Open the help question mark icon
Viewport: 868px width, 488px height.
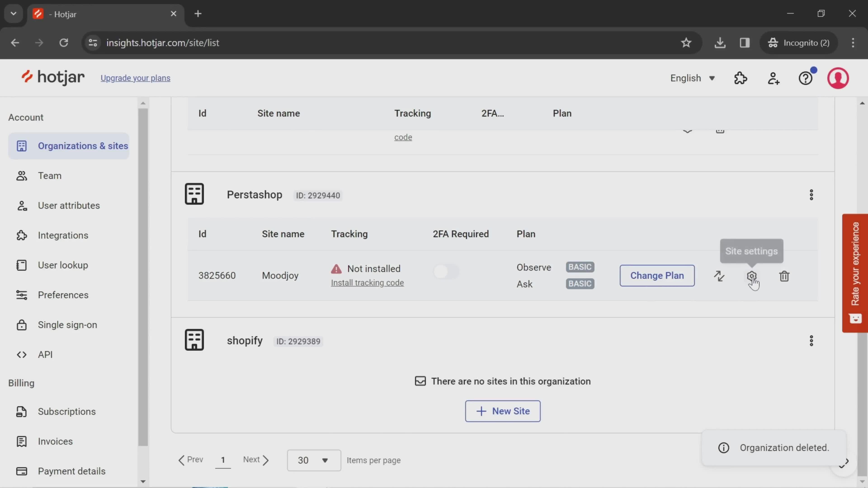(x=805, y=78)
